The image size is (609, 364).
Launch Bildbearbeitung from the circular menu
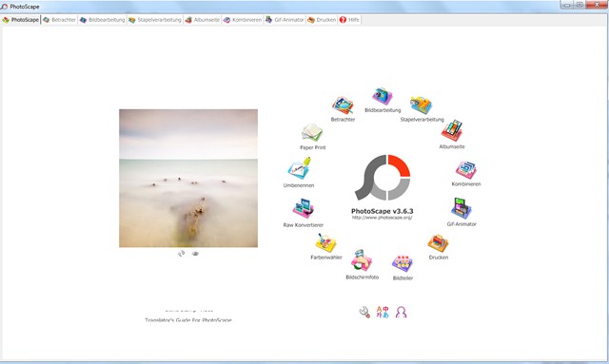tap(383, 96)
